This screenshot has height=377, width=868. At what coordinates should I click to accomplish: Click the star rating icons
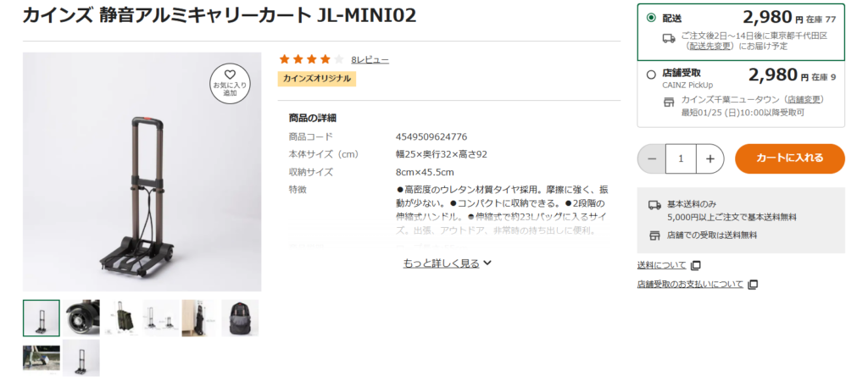(312, 59)
